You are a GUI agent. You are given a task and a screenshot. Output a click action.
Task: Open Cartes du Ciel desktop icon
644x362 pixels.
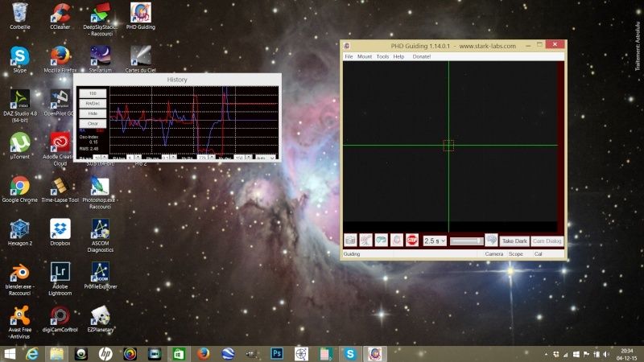pos(140,60)
